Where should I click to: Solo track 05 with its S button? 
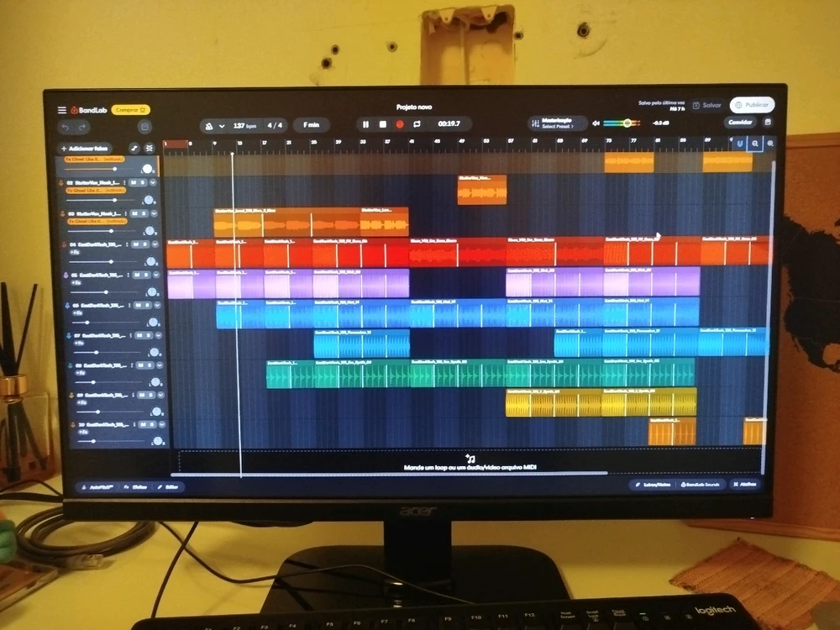coord(145,275)
